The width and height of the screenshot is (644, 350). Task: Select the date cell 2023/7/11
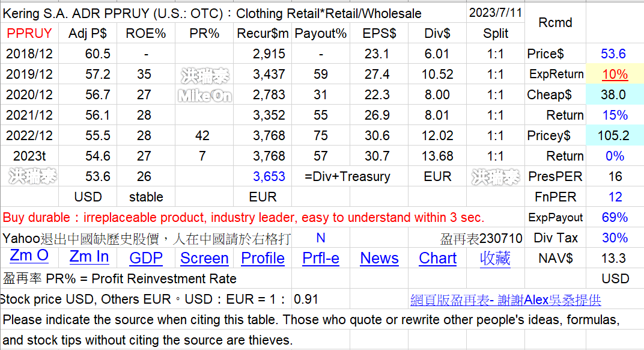click(x=496, y=13)
